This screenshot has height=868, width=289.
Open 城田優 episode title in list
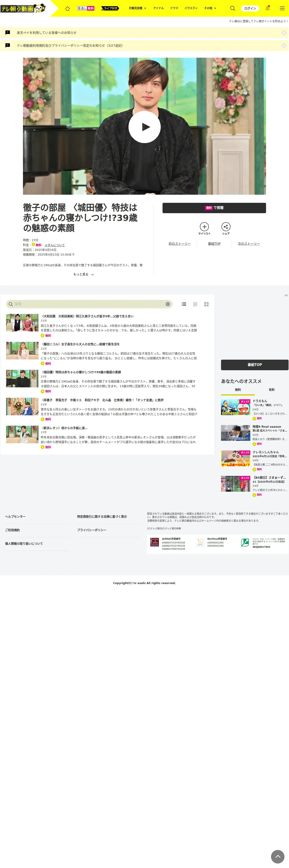click(x=81, y=372)
